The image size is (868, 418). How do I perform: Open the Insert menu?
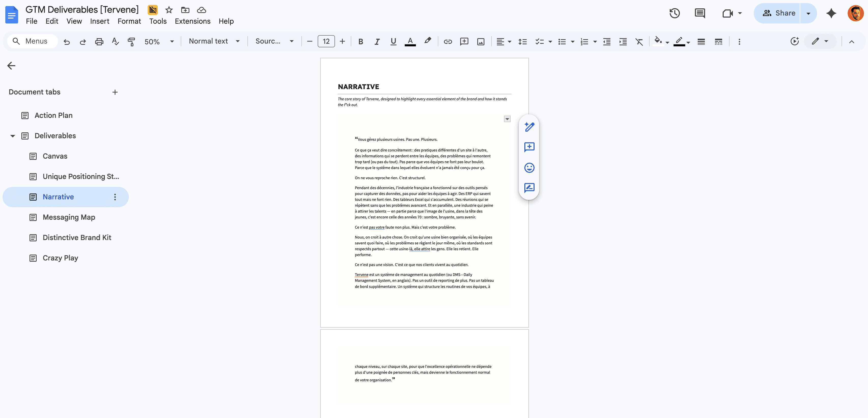[x=100, y=21]
